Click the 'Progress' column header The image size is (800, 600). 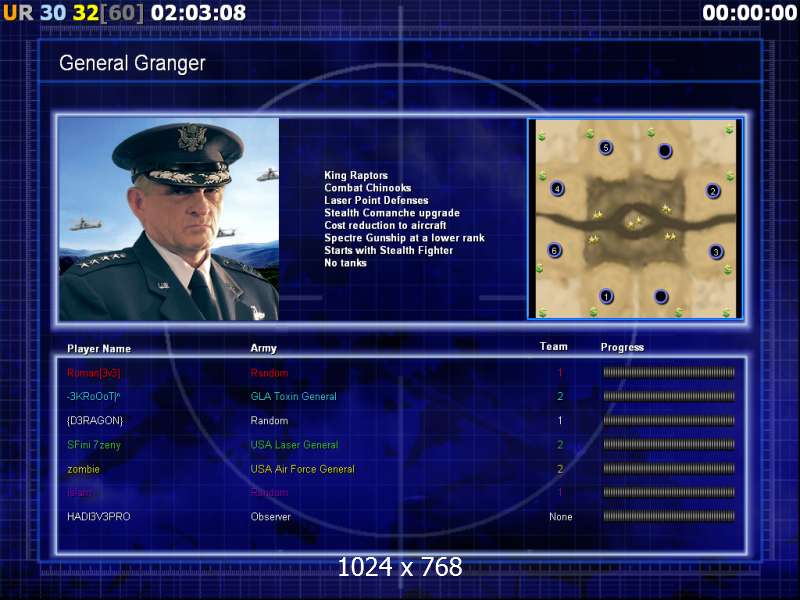coord(622,347)
